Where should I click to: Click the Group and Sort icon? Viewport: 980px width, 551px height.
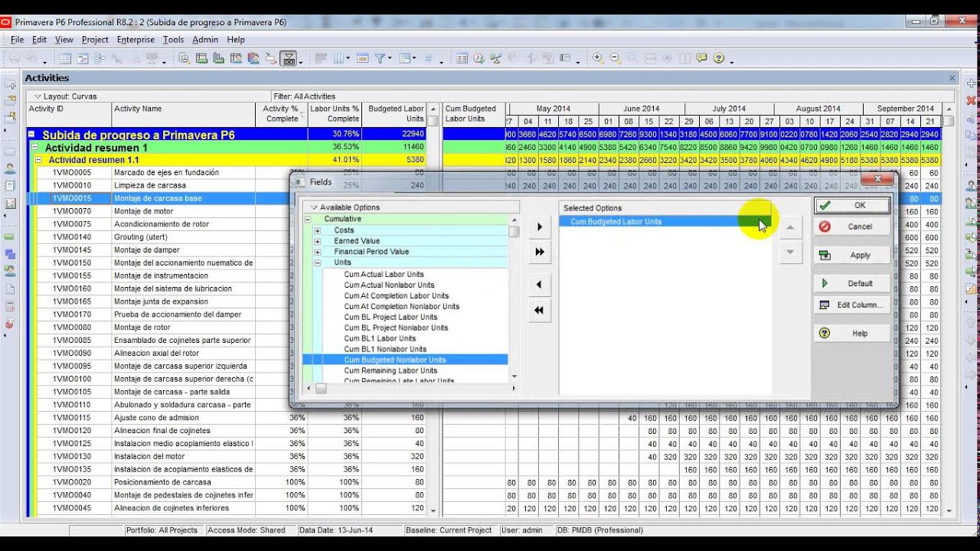click(404, 59)
